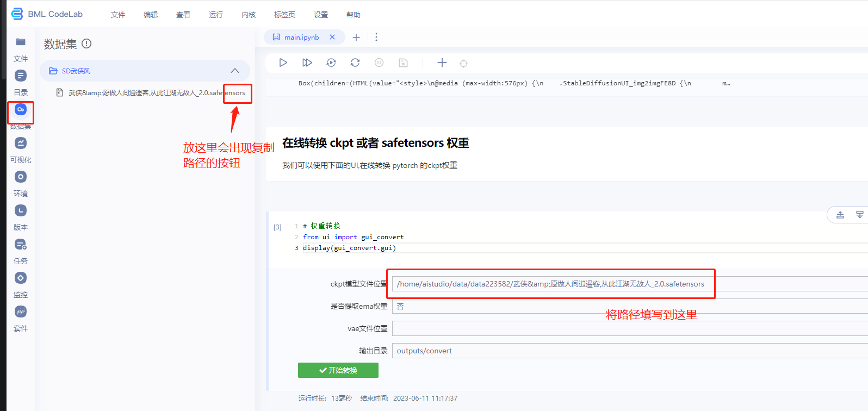868x411 pixels.
Task: Open the 是否提取ema权重 dropdown
Action: [630, 306]
